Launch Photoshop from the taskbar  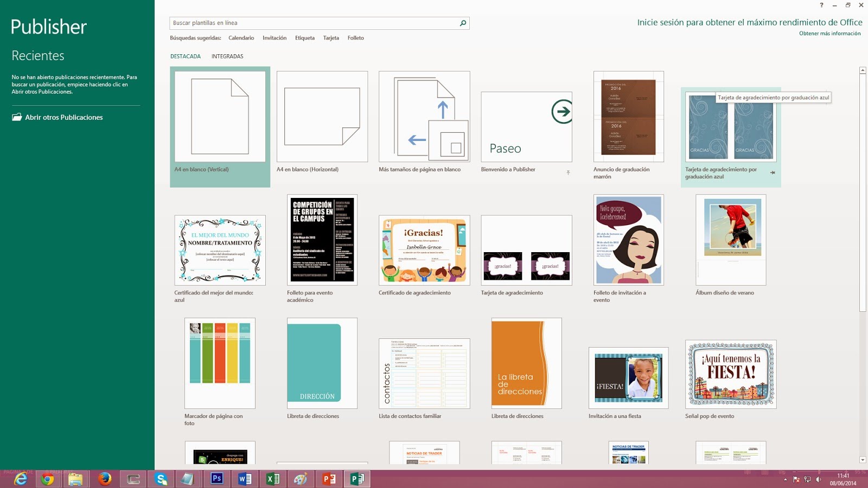216,478
